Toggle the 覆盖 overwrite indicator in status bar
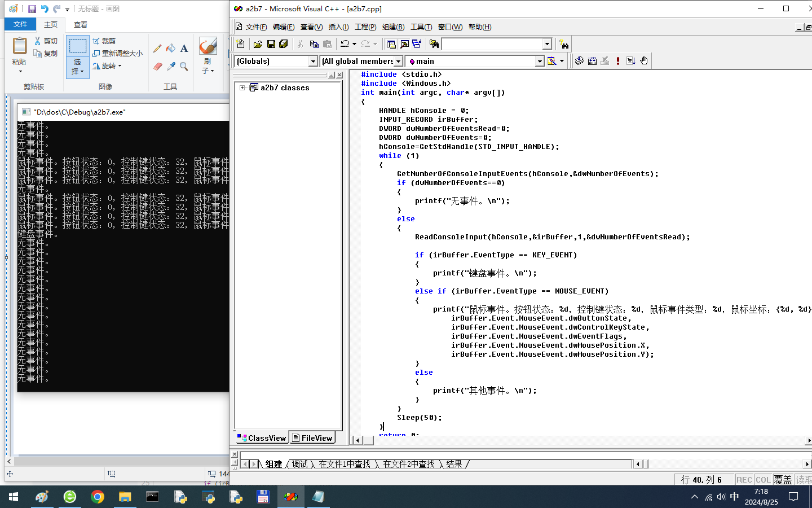This screenshot has width=812, height=508. pos(783,480)
